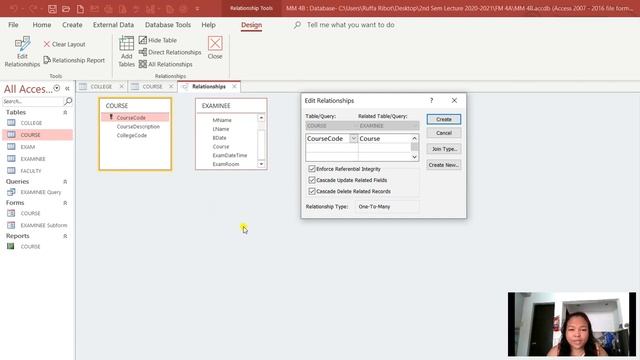Toggle Cascade Update Related Fields checkbox
640x360 pixels.
[x=312, y=180]
